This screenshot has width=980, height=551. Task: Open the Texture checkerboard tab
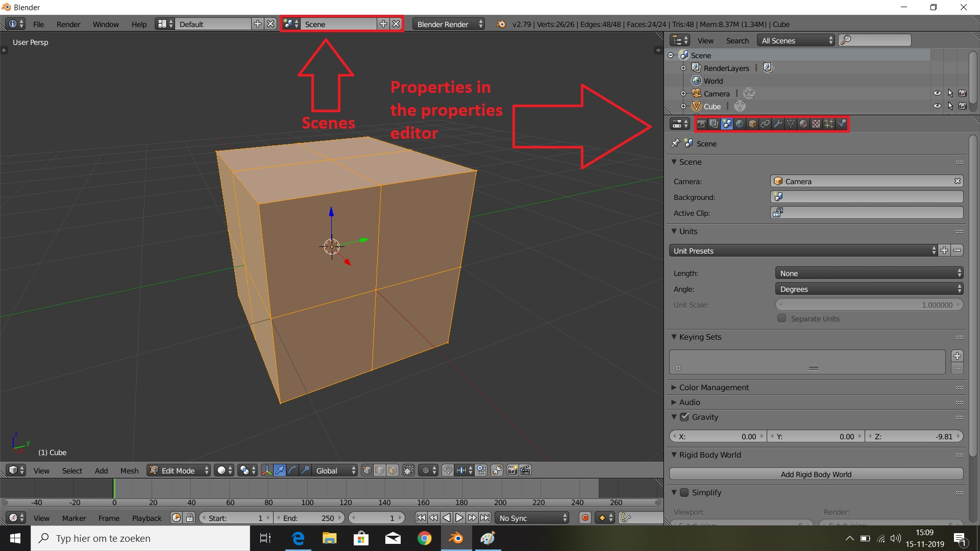816,124
